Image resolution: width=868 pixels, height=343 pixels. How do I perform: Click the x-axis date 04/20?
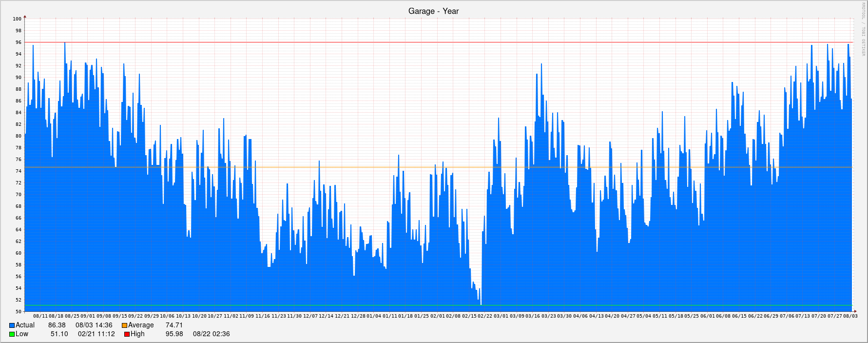[x=612, y=316]
